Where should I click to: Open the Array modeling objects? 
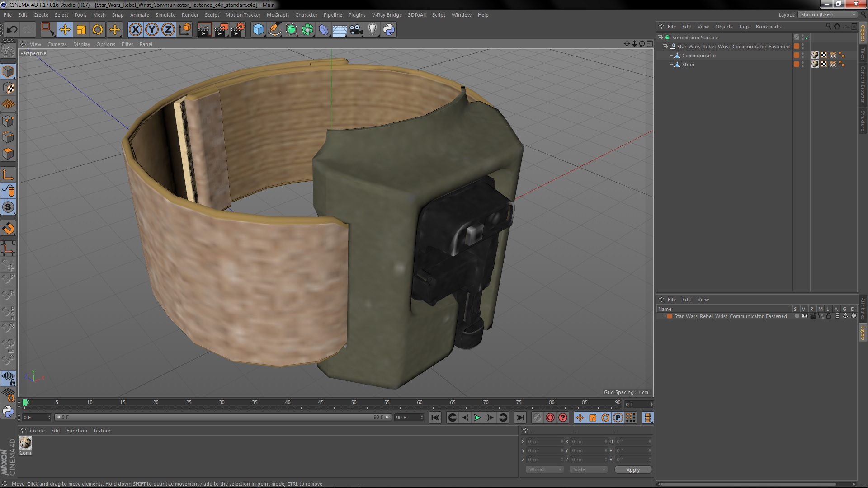click(x=307, y=30)
